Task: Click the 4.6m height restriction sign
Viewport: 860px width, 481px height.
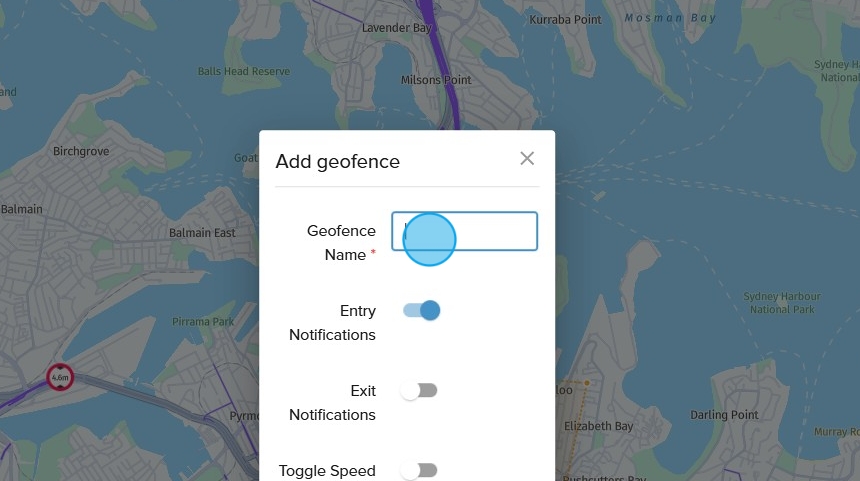Action: coord(61,376)
